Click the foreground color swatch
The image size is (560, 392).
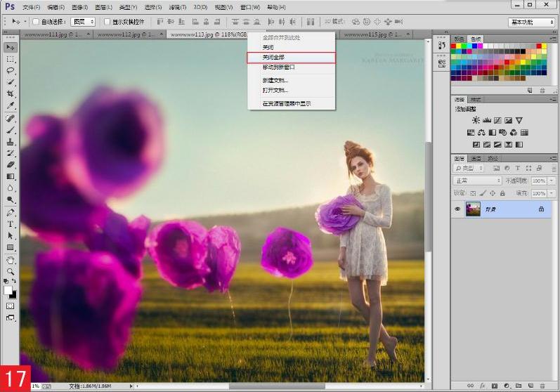coord(8,291)
